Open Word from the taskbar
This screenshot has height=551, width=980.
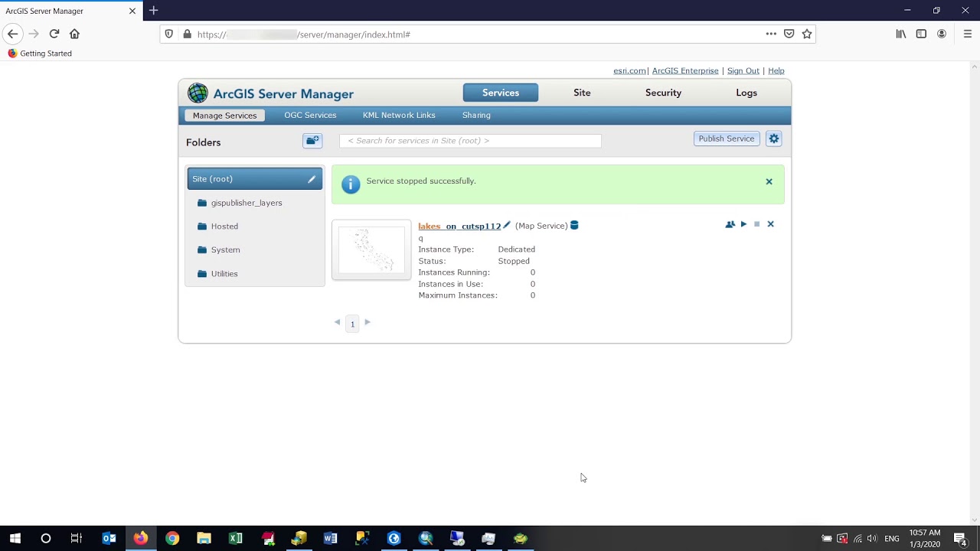[331, 539]
